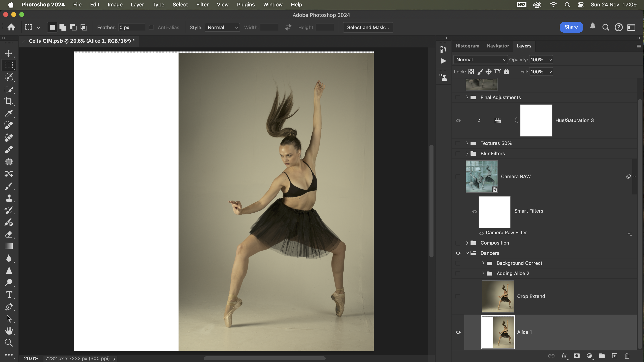The image size is (644, 362).
Task: Expand the Final Adjustments group
Action: coord(467,97)
